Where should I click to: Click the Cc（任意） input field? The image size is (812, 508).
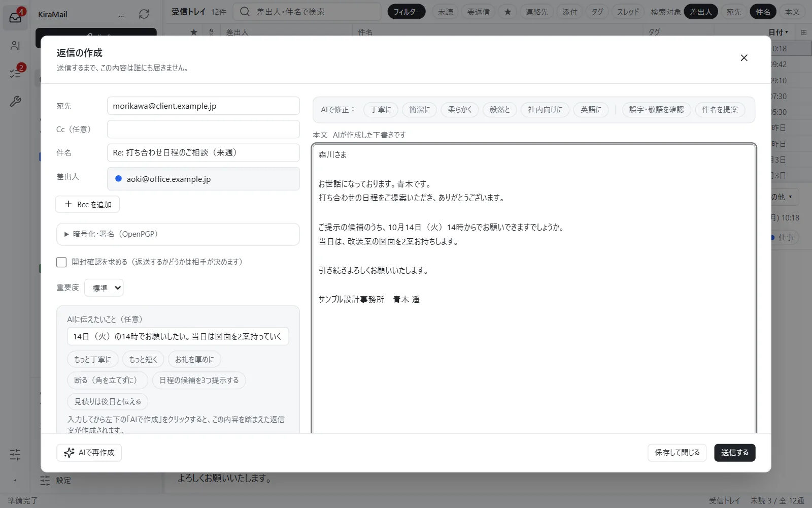pos(204,129)
